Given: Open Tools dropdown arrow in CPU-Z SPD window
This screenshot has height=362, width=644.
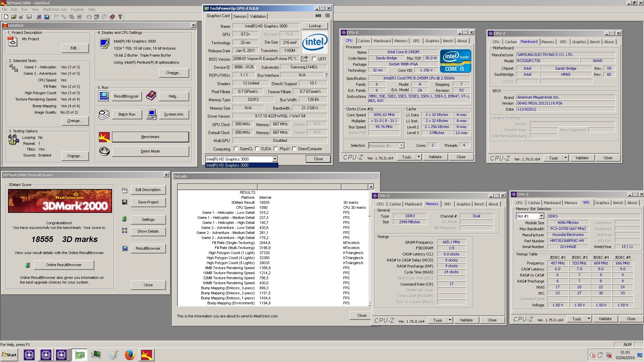Looking at the screenshot, I should click(x=589, y=319).
